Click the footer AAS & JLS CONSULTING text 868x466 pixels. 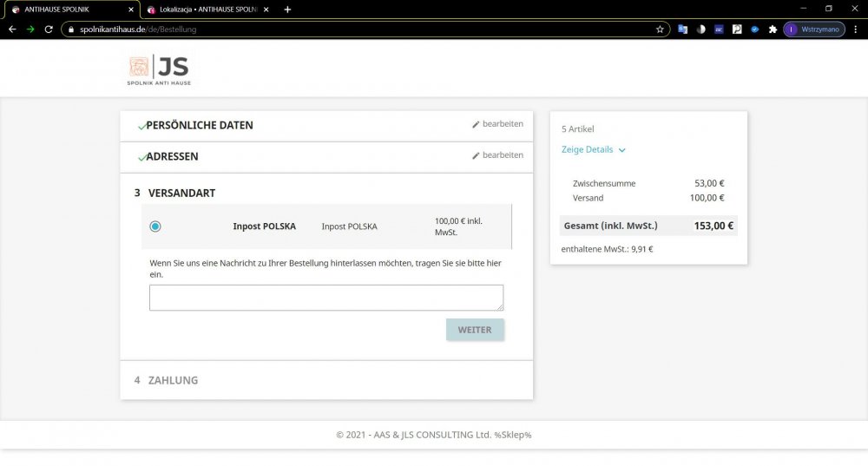coord(434,435)
